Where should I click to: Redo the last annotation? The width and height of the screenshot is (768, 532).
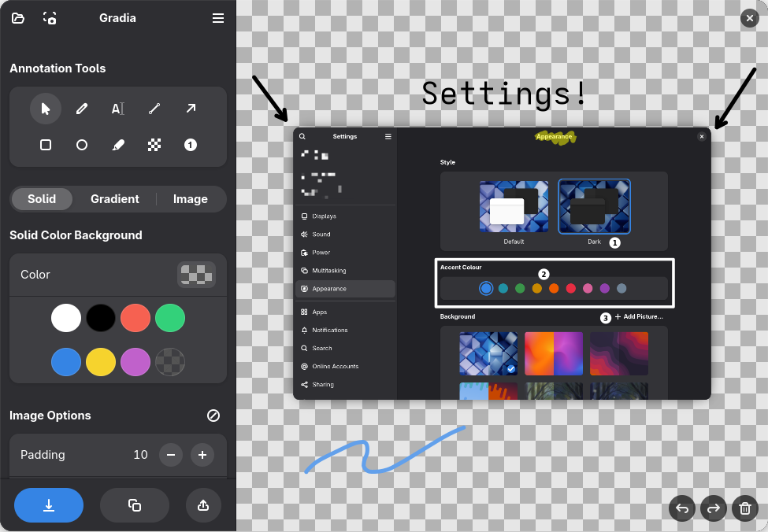click(714, 508)
